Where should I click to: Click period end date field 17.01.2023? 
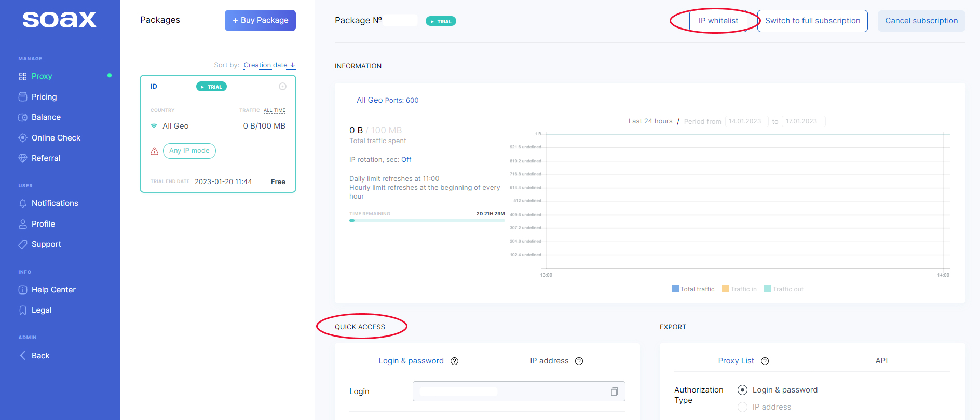[804, 121]
